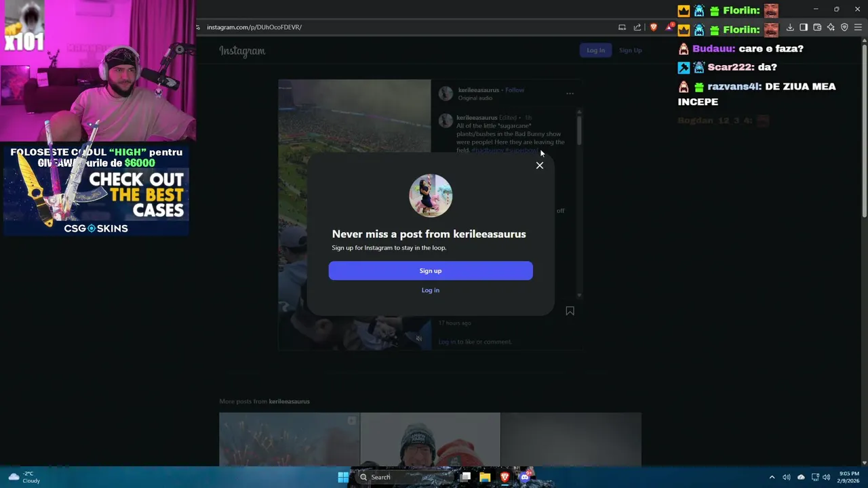Viewport: 868px width, 488px height.
Task: Click the Instagram logo in the header
Action: tap(242, 51)
